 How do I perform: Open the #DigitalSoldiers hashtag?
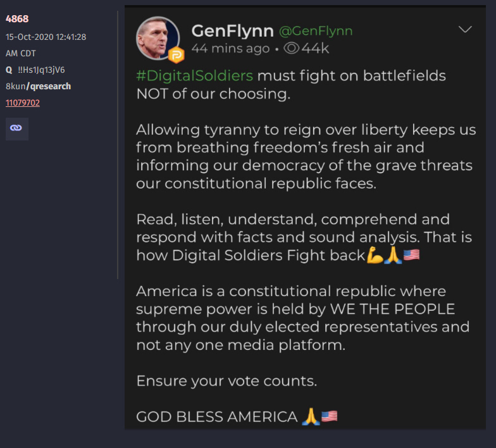tap(194, 76)
